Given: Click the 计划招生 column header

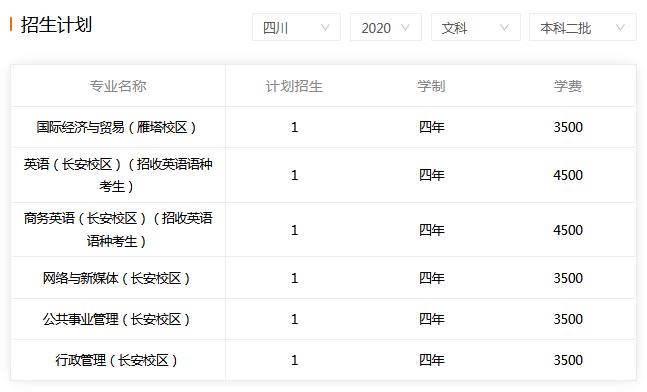Looking at the screenshot, I should [294, 86].
